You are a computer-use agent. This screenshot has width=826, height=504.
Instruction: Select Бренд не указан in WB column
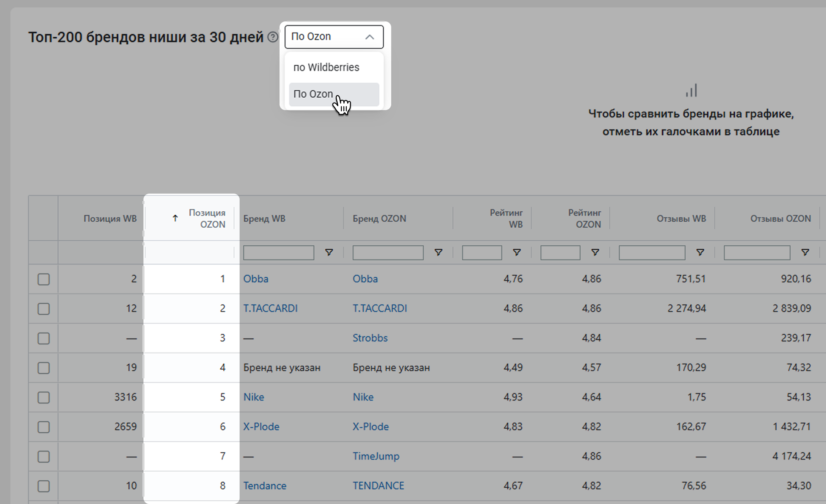(282, 367)
